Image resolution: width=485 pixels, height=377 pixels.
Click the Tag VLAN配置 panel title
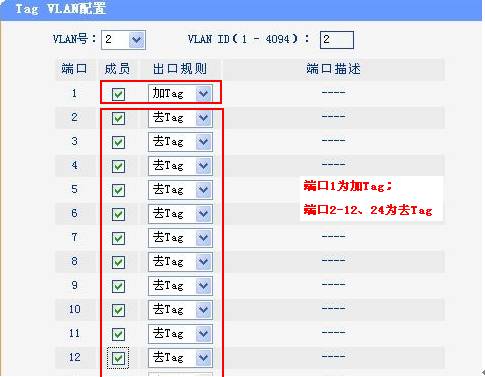[x=61, y=9]
